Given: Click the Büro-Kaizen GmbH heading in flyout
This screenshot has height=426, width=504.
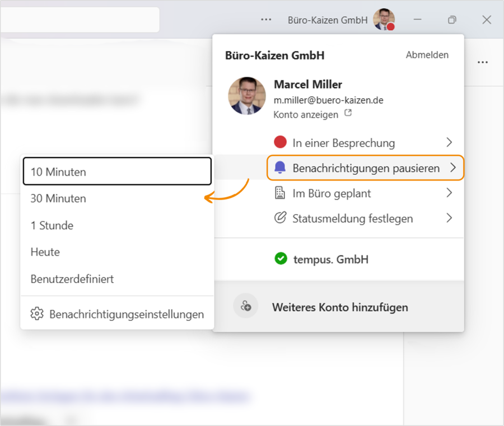Looking at the screenshot, I should (x=274, y=55).
